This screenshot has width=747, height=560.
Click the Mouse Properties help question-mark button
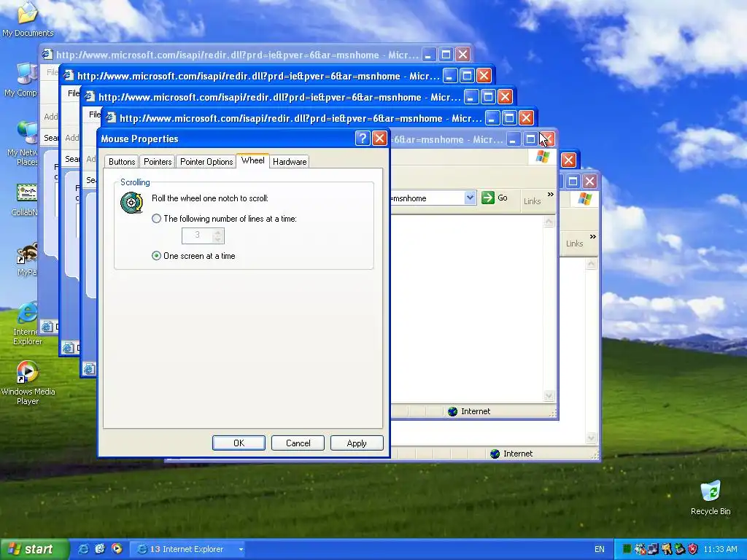[x=362, y=139]
